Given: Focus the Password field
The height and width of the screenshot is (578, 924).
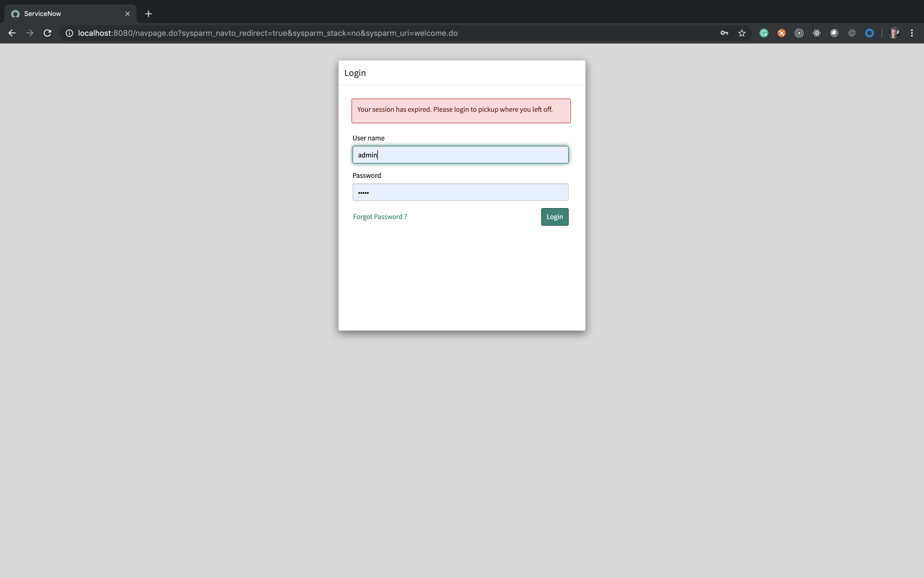Looking at the screenshot, I should (460, 192).
